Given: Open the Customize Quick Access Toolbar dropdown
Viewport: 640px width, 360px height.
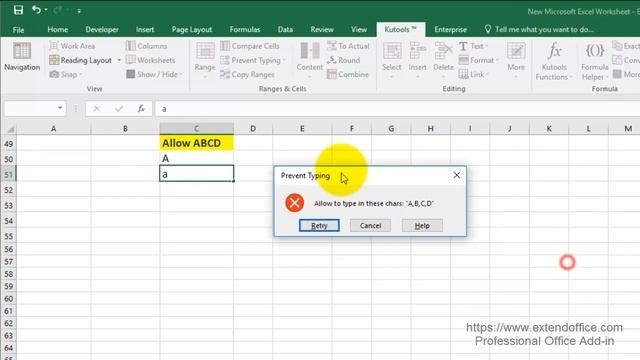Looking at the screenshot, I should (79, 11).
